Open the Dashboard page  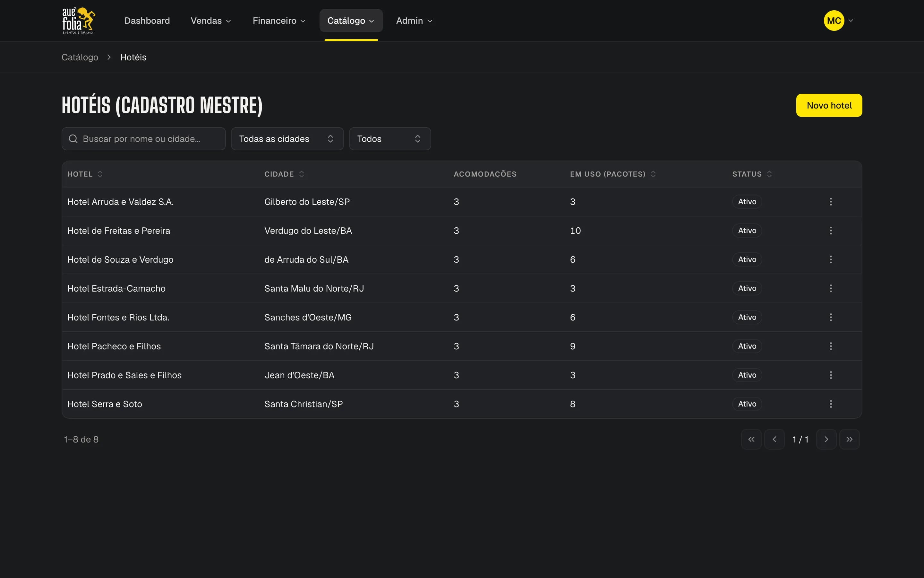point(147,21)
